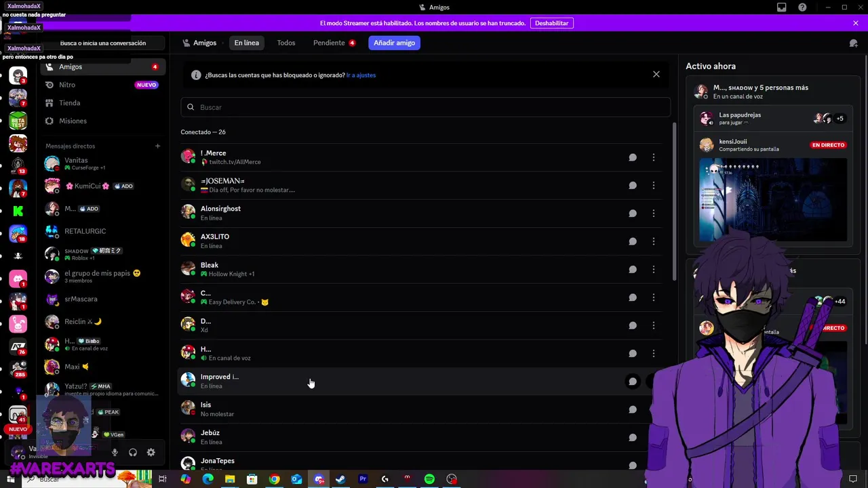868x488 pixels.
Task: Click message icon in Isis row
Action: pos(632,409)
